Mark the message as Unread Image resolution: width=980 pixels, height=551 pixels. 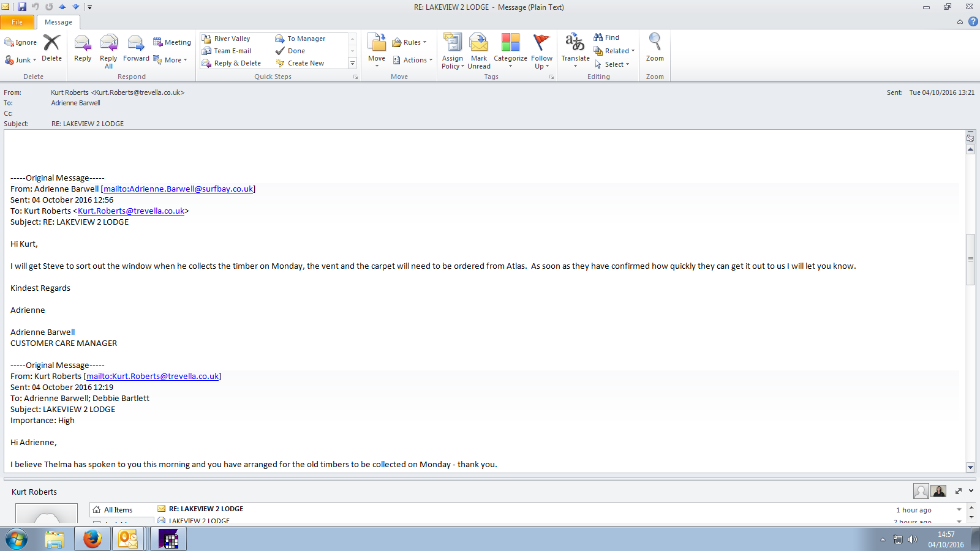click(x=479, y=51)
